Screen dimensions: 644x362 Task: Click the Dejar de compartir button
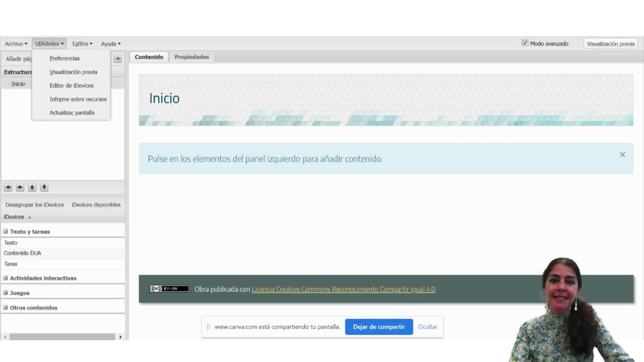(x=379, y=327)
